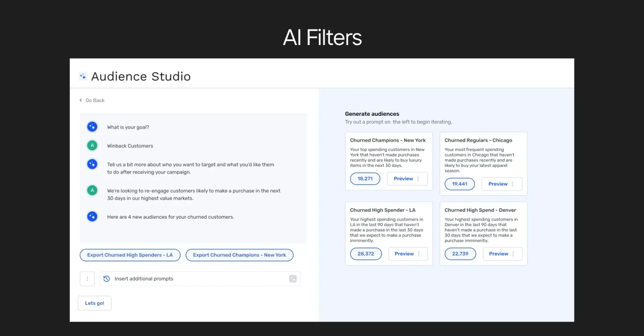Click the 'Winback Customers' chat reply
Screen dimensions: 644x336
[130, 146]
